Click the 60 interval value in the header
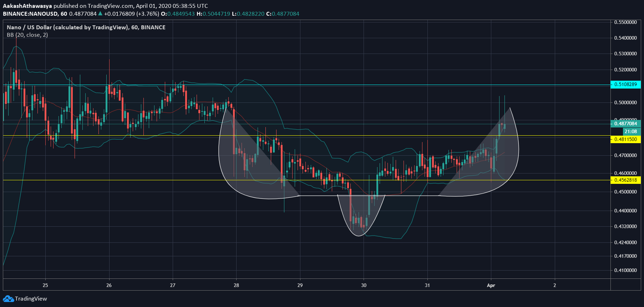Viewport: 644px width, 307px height. pos(64,14)
